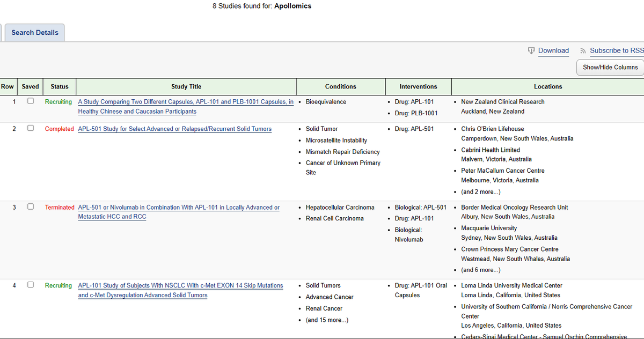Click the Apollomics search term heading

pos(293,6)
